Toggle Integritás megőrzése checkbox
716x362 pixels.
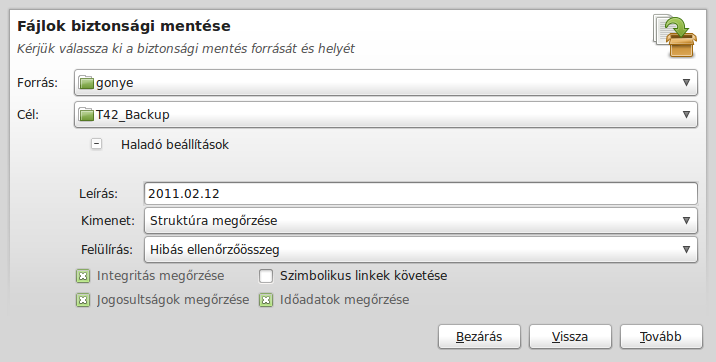point(83,276)
